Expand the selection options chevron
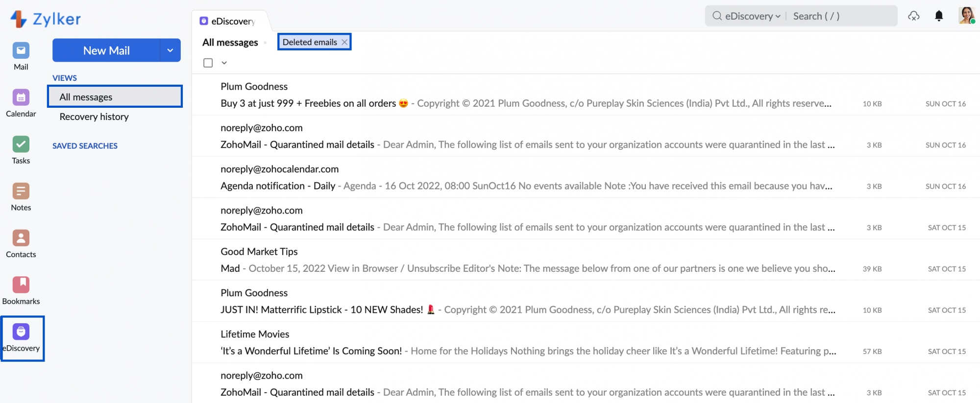This screenshot has width=980, height=403. [x=224, y=63]
